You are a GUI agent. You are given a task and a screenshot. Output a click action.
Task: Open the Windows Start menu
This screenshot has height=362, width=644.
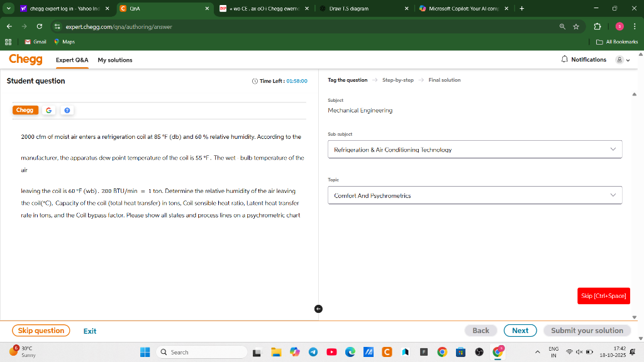[x=145, y=352]
